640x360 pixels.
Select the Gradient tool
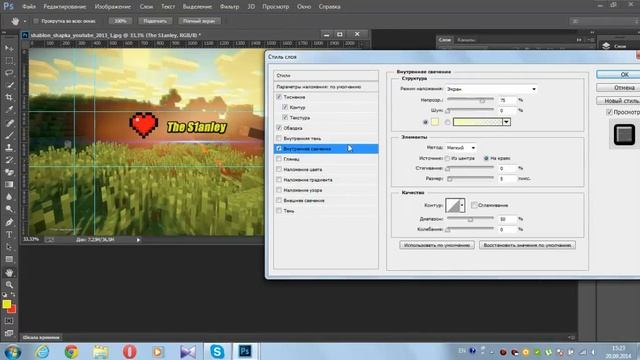9,184
